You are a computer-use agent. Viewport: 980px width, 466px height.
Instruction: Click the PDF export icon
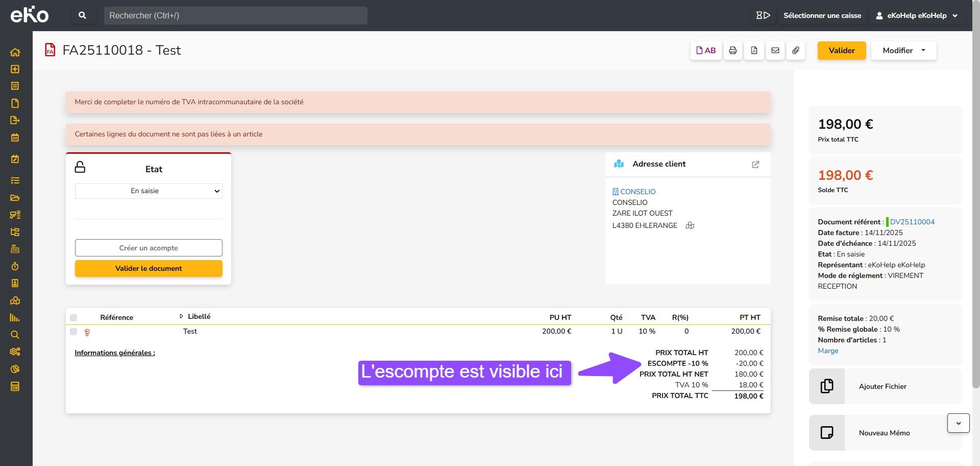754,51
